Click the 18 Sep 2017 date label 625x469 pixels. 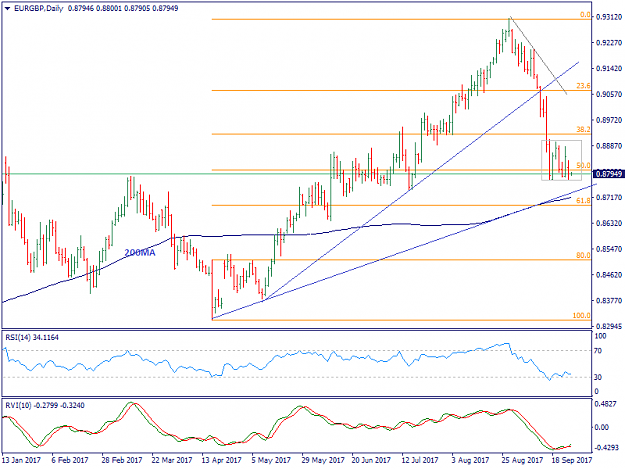click(x=572, y=460)
